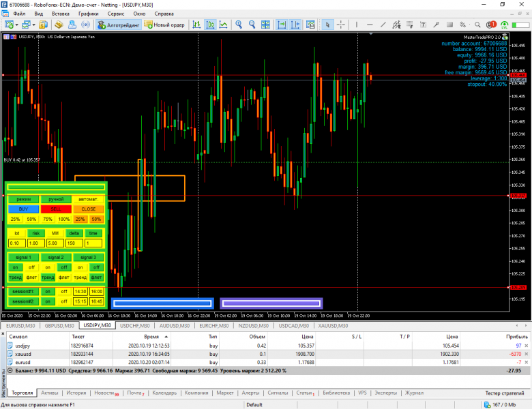Screen dimensions: 532x409
Task: Switch chart to line chart view
Action: coord(224,25)
